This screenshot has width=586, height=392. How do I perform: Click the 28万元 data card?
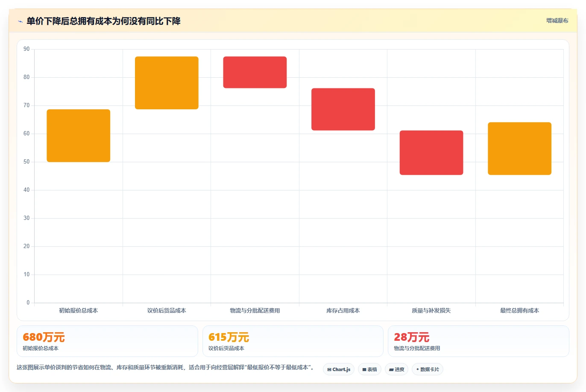(478, 341)
